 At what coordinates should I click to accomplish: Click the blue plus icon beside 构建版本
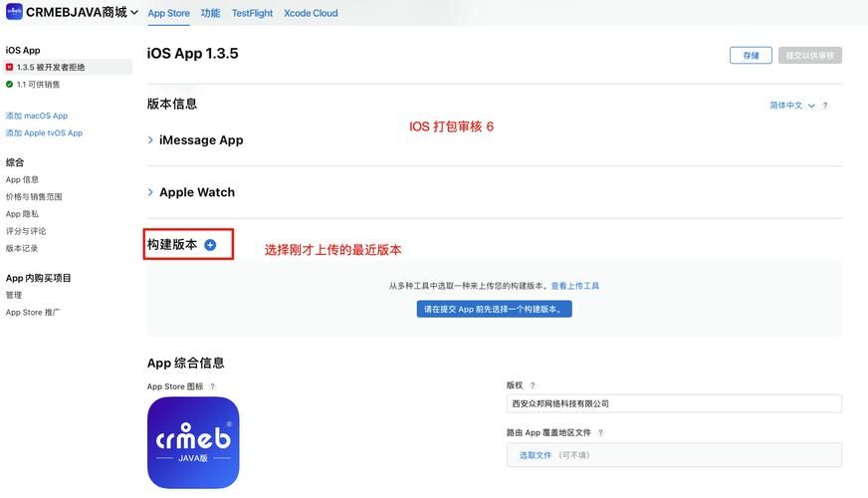(210, 245)
